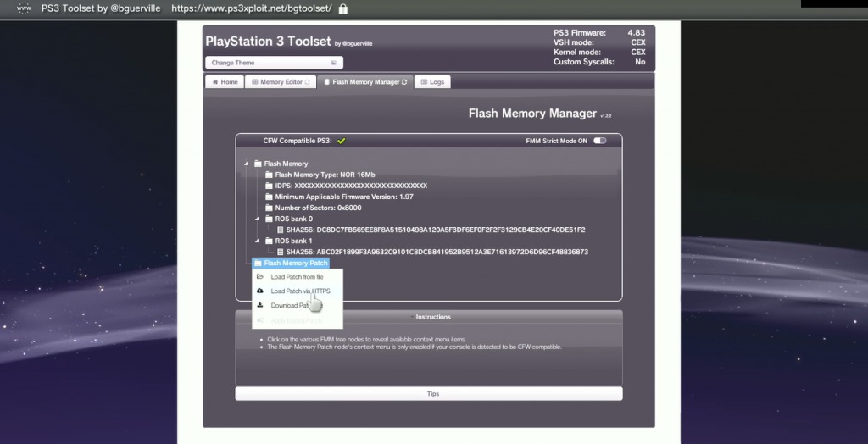Screen dimensions: 868x444
Task: Click the download arrow icon in context menu
Action: (260, 306)
